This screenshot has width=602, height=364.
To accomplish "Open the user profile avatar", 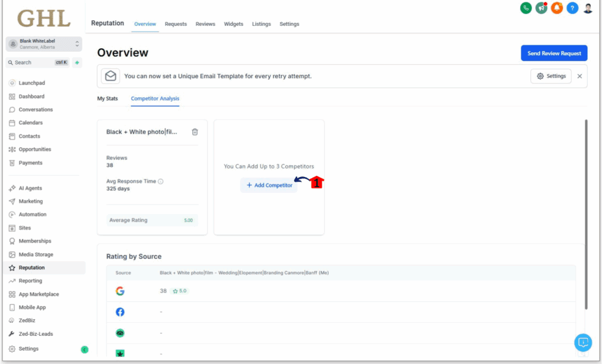I will [x=588, y=8].
